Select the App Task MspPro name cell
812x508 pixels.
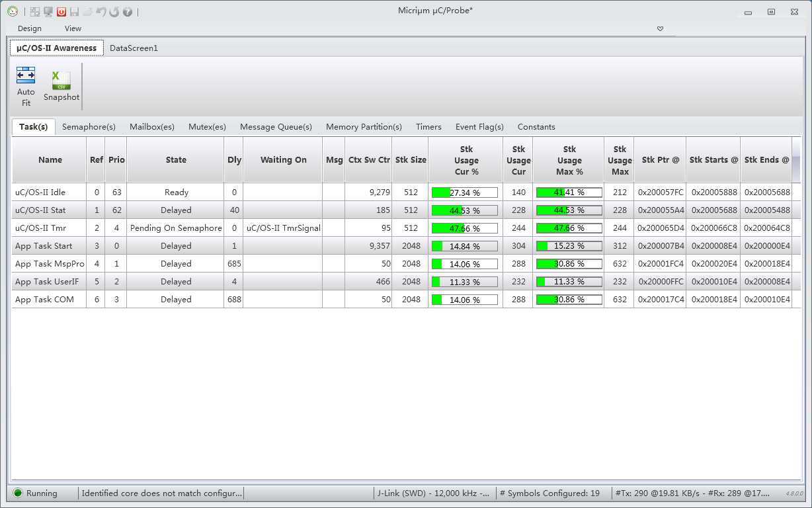click(50, 264)
